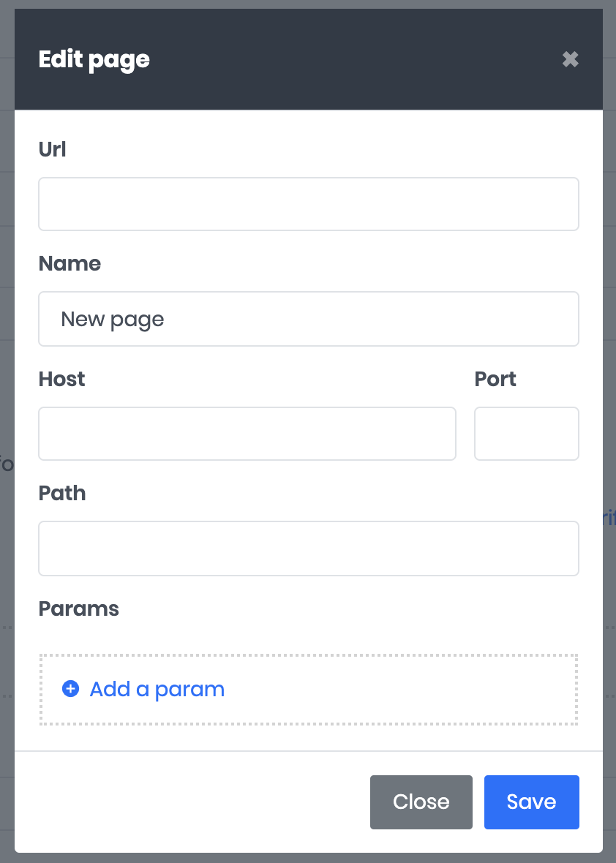Screen dimensions: 616x863
Task: Click the Params section label
Action: coord(78,608)
